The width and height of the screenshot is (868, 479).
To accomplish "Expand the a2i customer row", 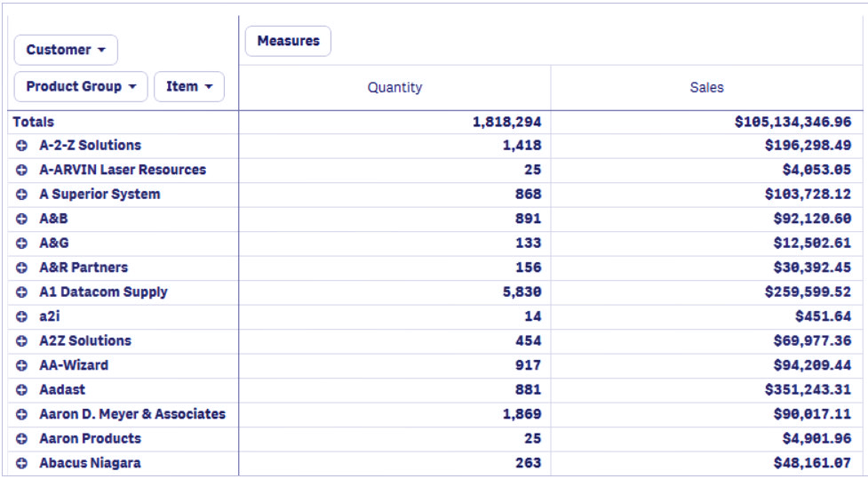I will pos(21,316).
